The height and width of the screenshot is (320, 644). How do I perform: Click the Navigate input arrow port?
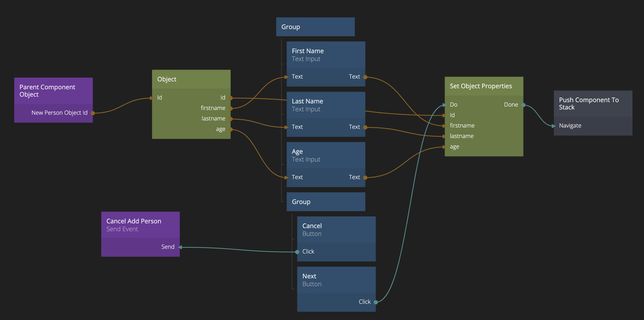(x=553, y=126)
